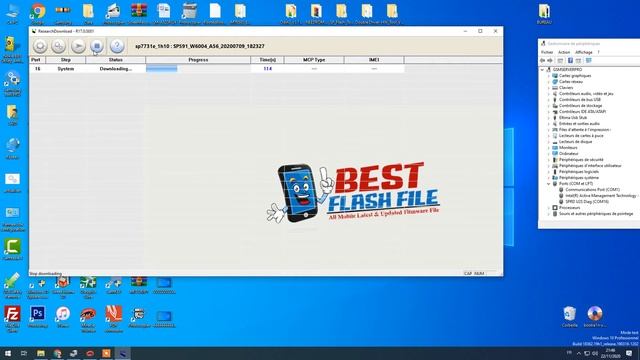Click the Step column header
This screenshot has width=640, height=360.
click(66, 60)
